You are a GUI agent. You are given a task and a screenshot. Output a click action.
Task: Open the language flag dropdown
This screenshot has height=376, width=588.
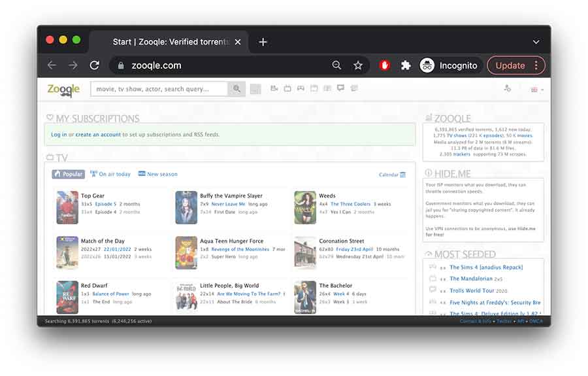pos(536,90)
